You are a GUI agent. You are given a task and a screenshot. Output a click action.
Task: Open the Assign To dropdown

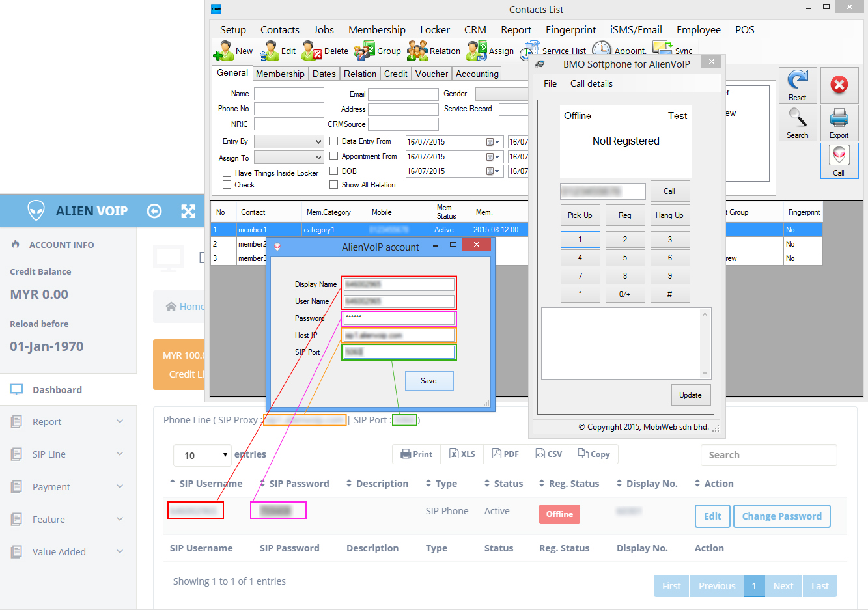[x=289, y=157]
